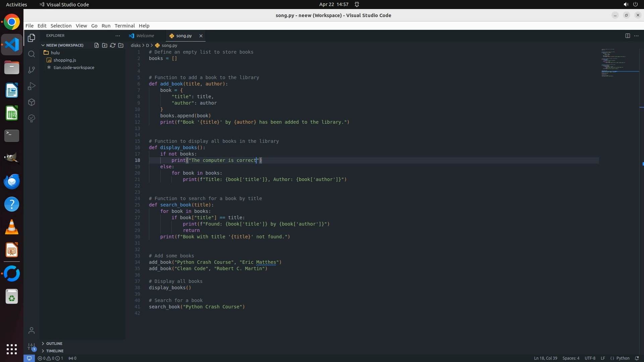Expand the TIMELINE section
644x362 pixels.
pos(55,351)
